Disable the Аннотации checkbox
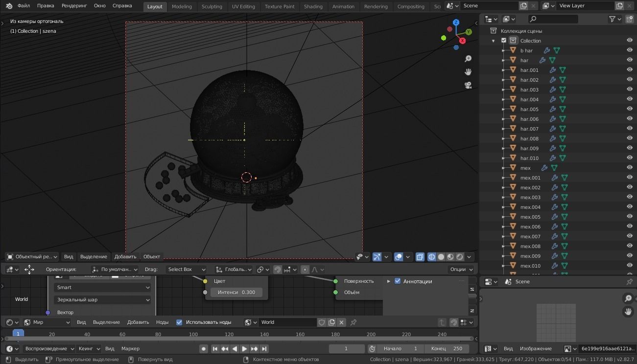 click(x=398, y=281)
